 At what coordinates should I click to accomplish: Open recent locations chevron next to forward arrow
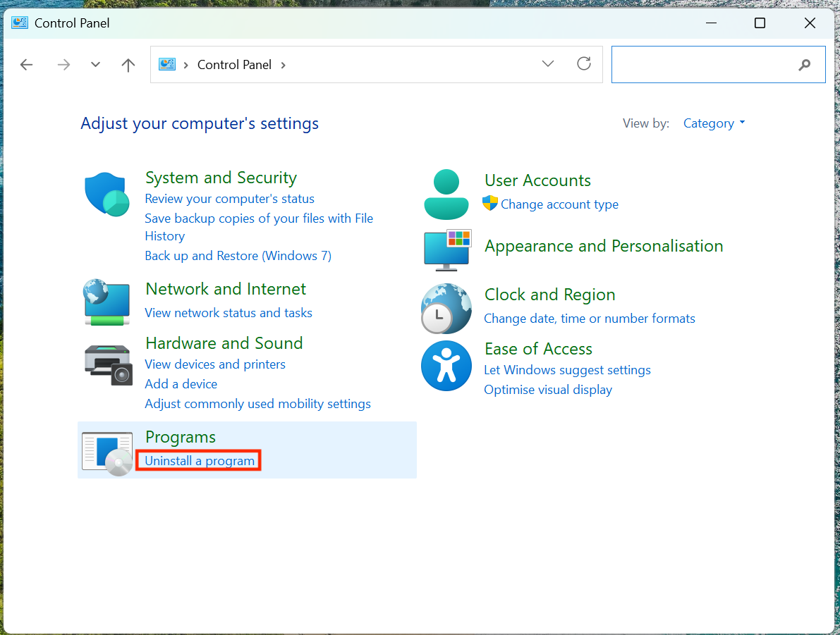[95, 64]
